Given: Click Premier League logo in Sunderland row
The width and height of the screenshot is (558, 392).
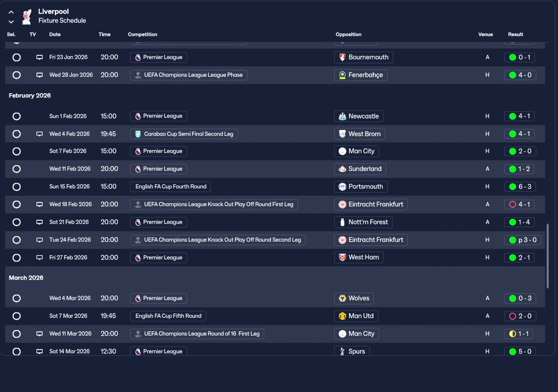Looking at the screenshot, I should [138, 169].
